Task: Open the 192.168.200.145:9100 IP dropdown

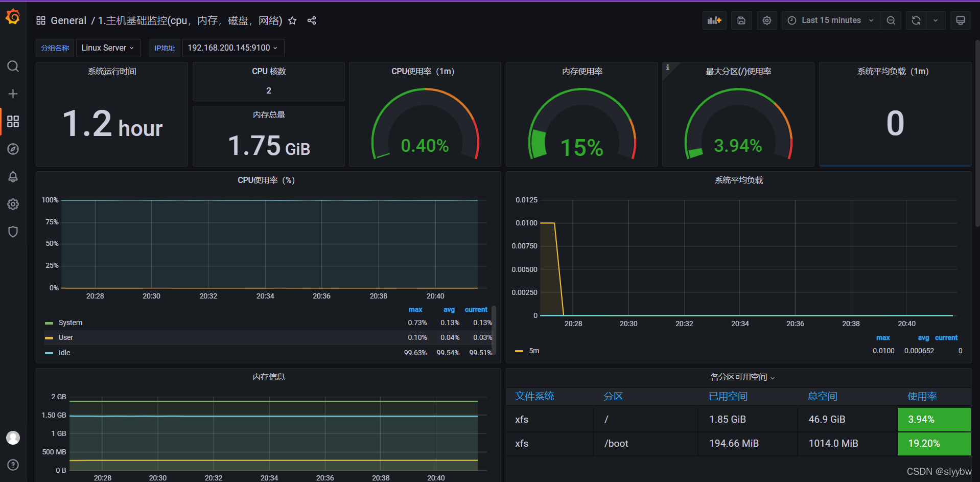Action: point(233,48)
